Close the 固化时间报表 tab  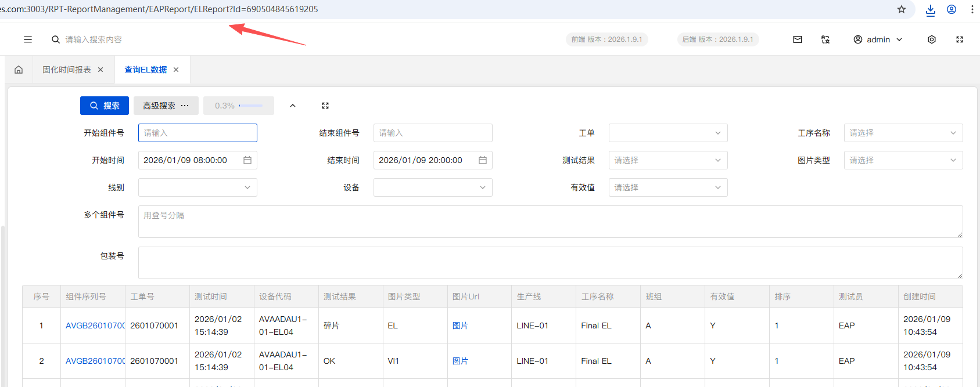click(x=100, y=70)
